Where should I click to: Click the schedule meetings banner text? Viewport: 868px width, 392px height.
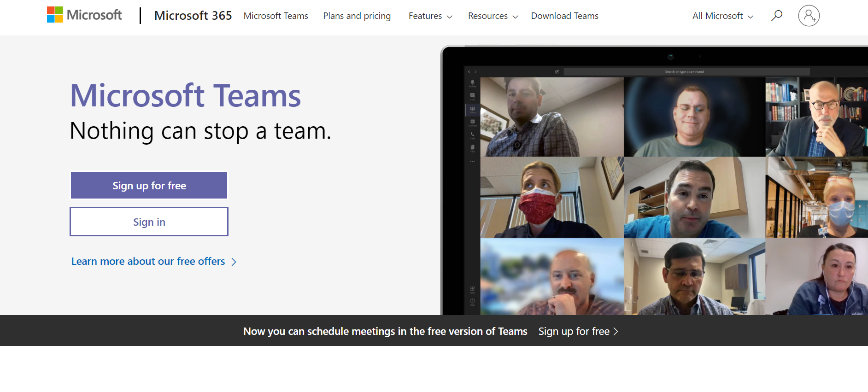[385, 331]
